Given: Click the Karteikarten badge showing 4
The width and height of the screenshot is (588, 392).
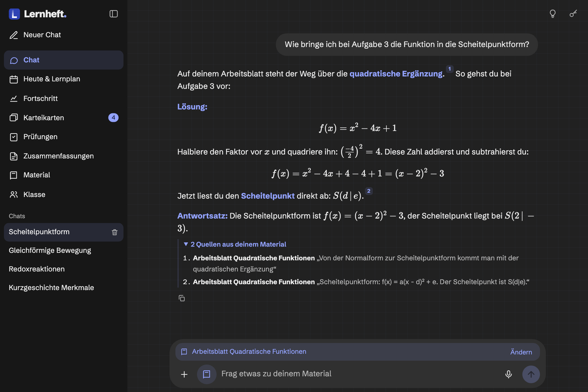Looking at the screenshot, I should pos(113,118).
